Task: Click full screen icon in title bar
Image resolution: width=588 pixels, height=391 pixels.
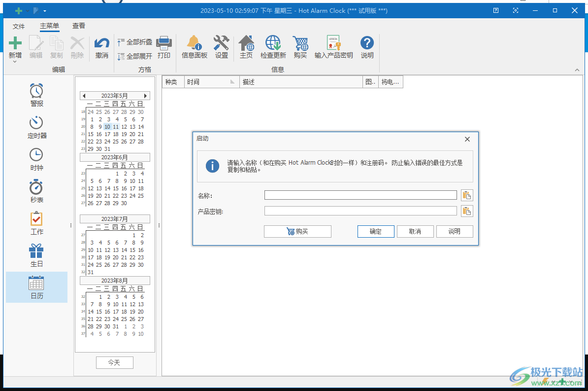Action: coord(516,10)
